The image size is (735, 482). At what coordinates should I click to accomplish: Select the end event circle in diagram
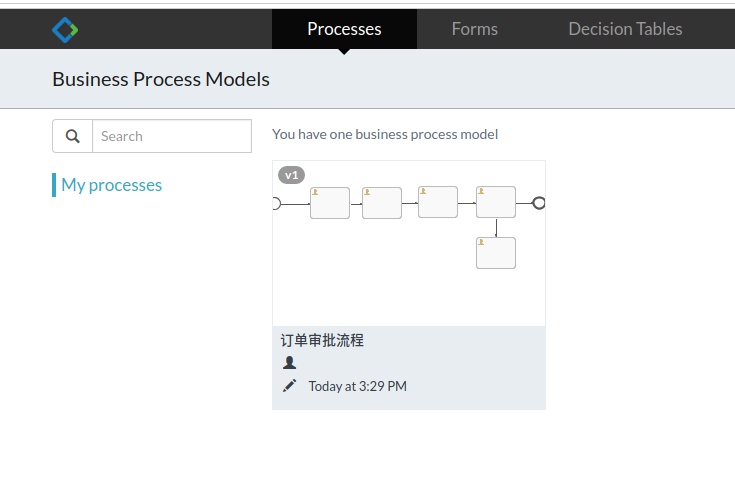coord(539,203)
